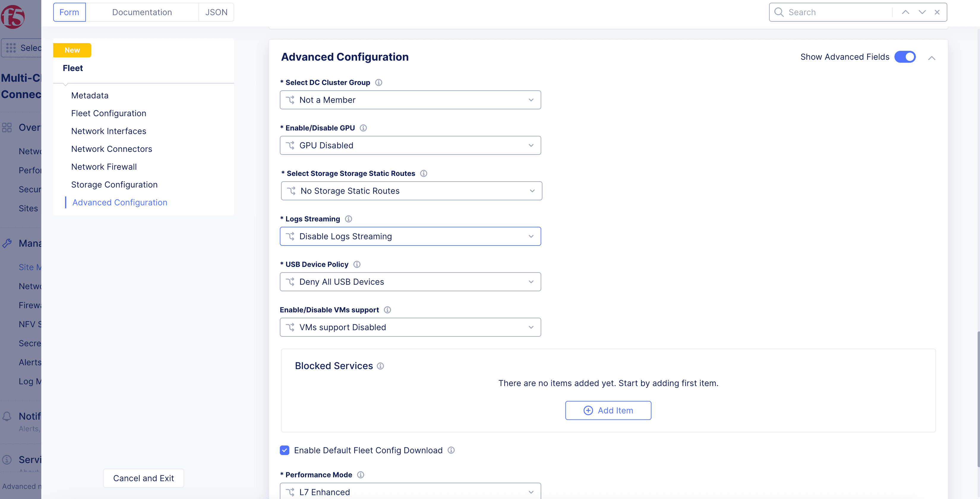Expand the Logs Streaming dropdown
Image resolution: width=980 pixels, height=499 pixels.
coord(410,236)
